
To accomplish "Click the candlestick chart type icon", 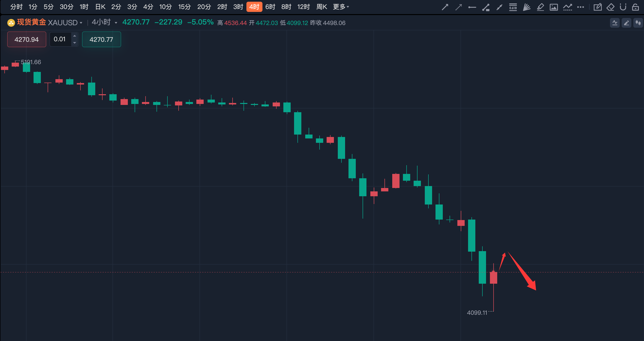I will 638,23.
